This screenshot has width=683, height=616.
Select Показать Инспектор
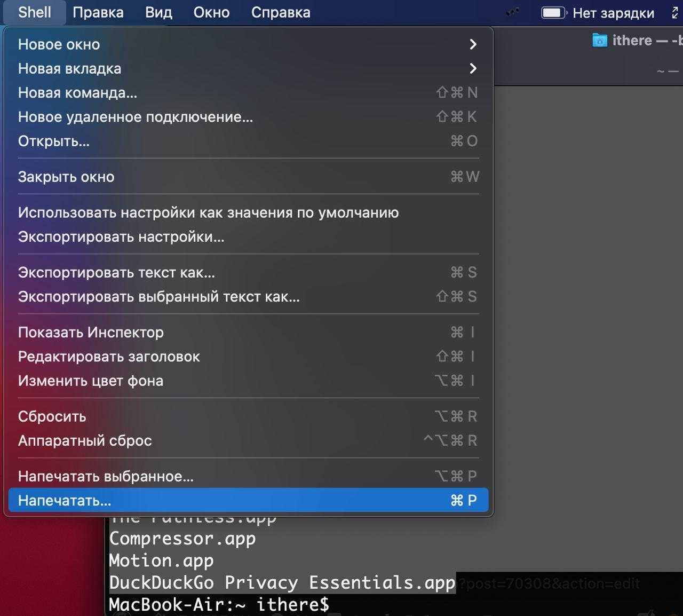[x=91, y=333]
